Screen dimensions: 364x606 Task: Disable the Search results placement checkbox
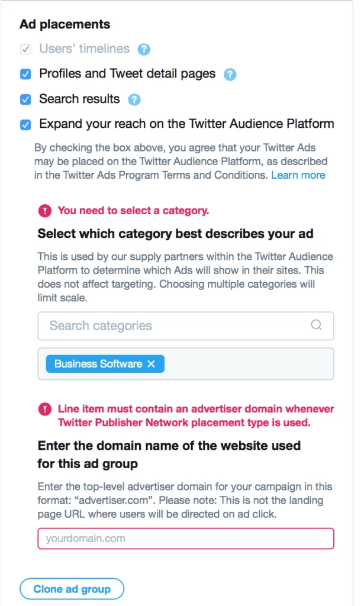[25, 99]
